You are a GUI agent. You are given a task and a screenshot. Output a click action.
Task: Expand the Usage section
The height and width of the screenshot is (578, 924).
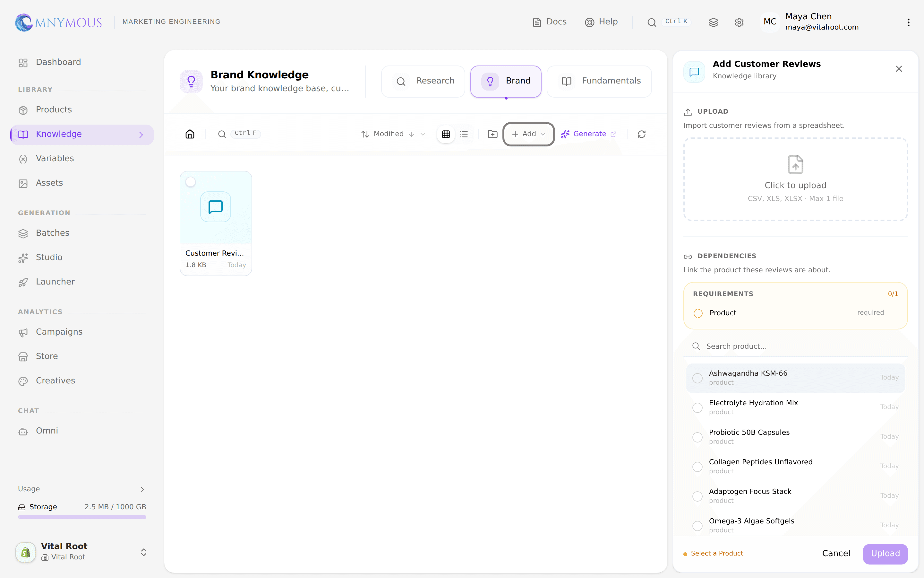coord(82,489)
